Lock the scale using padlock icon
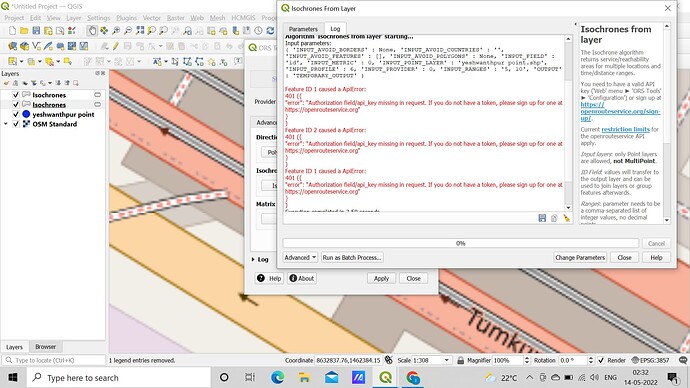The image size is (690, 388). pos(460,360)
